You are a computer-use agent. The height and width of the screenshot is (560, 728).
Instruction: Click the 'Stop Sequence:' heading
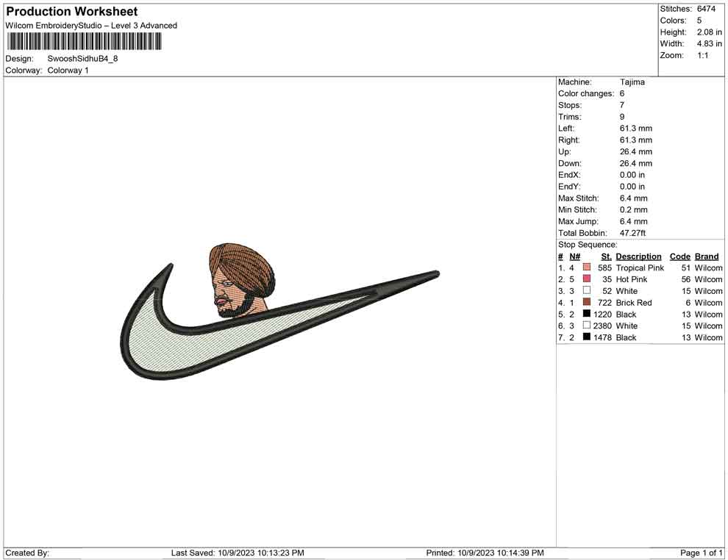point(588,245)
